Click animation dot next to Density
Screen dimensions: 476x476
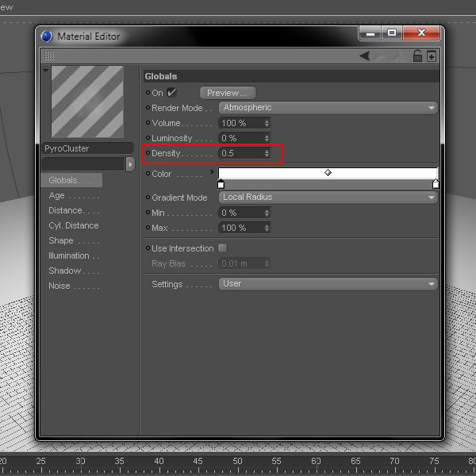148,152
